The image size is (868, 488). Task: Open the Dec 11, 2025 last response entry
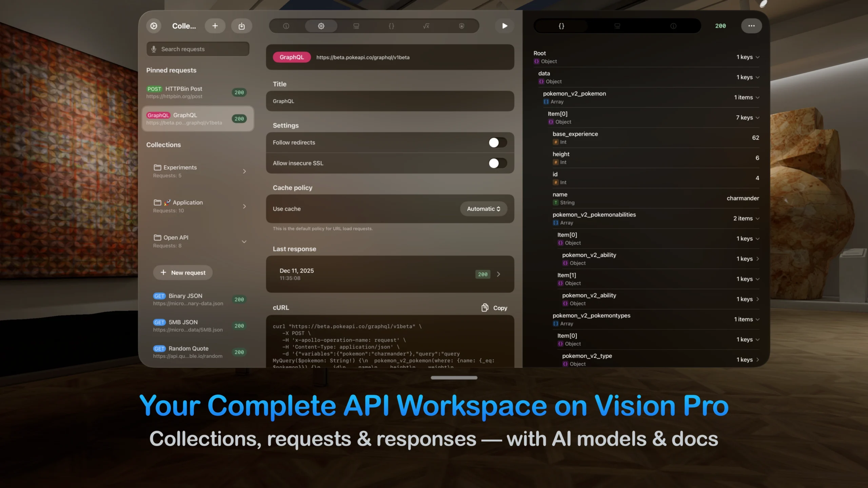tap(389, 274)
